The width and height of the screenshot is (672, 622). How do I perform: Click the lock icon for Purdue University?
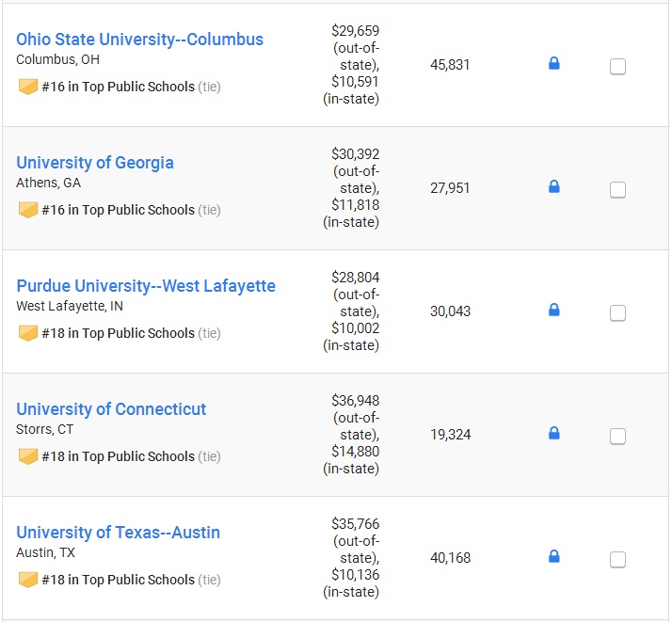553,310
